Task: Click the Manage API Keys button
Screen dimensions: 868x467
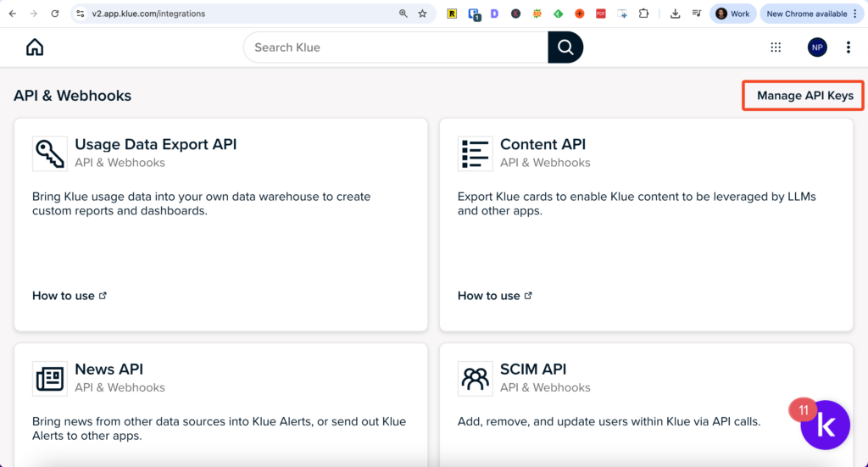Action: [804, 96]
